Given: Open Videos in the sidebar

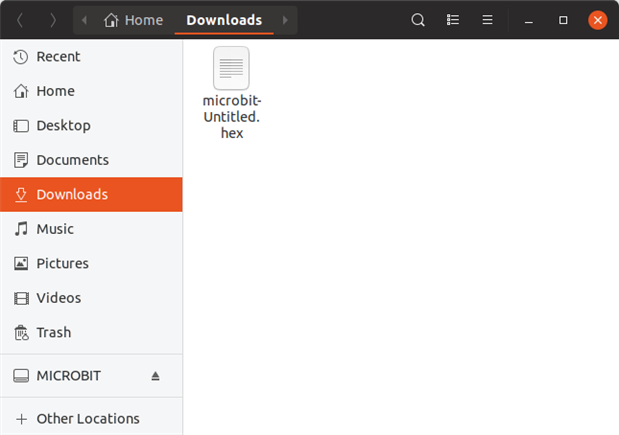Looking at the screenshot, I should click(91, 298).
